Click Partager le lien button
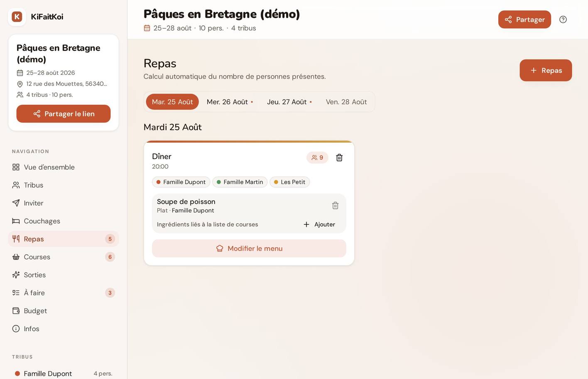The width and height of the screenshot is (588, 379). pos(64,114)
